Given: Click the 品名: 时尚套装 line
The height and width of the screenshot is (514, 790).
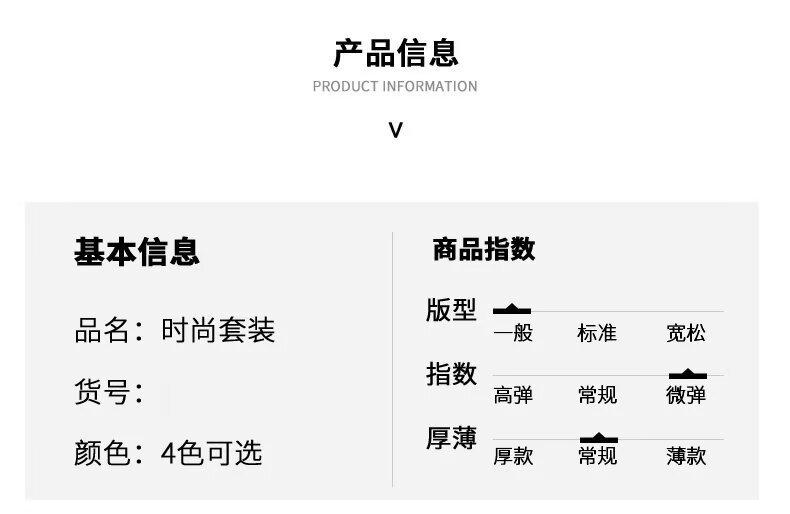Looking at the screenshot, I should click(x=175, y=331).
